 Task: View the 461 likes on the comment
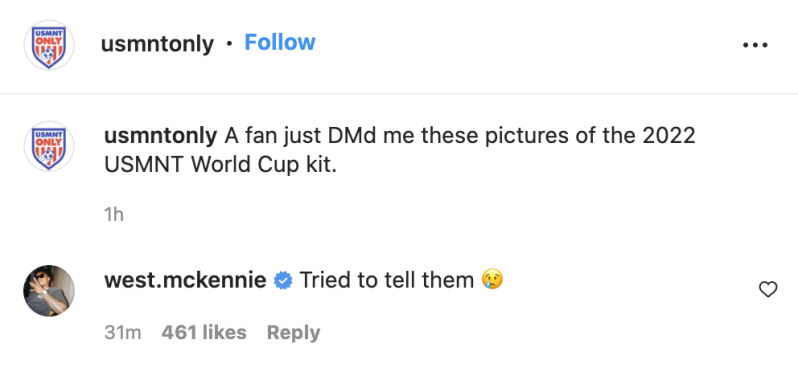click(204, 332)
